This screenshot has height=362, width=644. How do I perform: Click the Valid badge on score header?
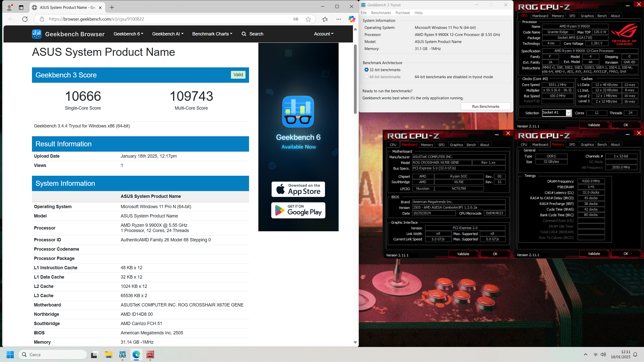tap(238, 75)
